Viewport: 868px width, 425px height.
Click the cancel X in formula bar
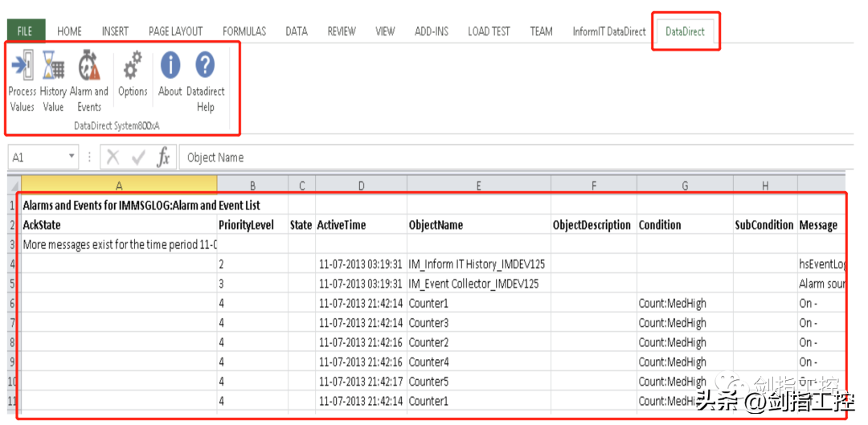113,157
